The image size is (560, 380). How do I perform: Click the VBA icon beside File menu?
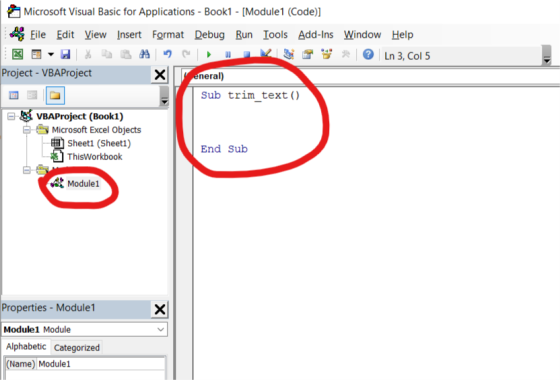pos(17,34)
